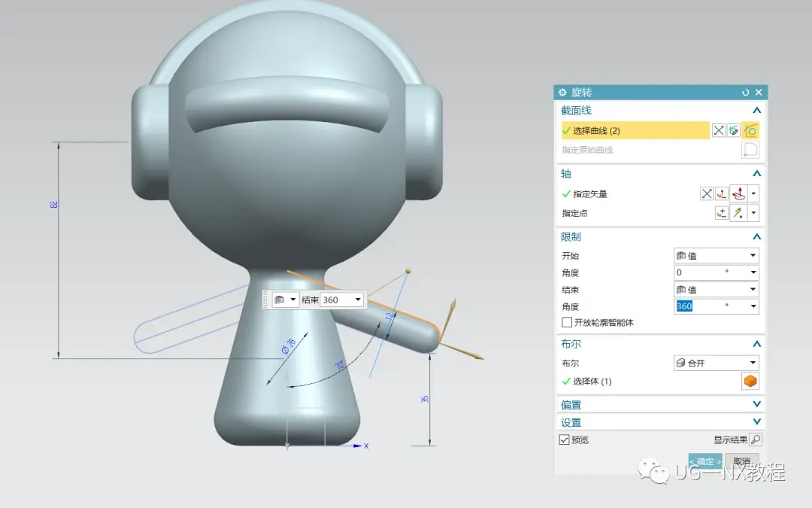Screen dimensions: 812x508
Task: Close the 旋转 dialog with the X icon
Action: (x=759, y=93)
